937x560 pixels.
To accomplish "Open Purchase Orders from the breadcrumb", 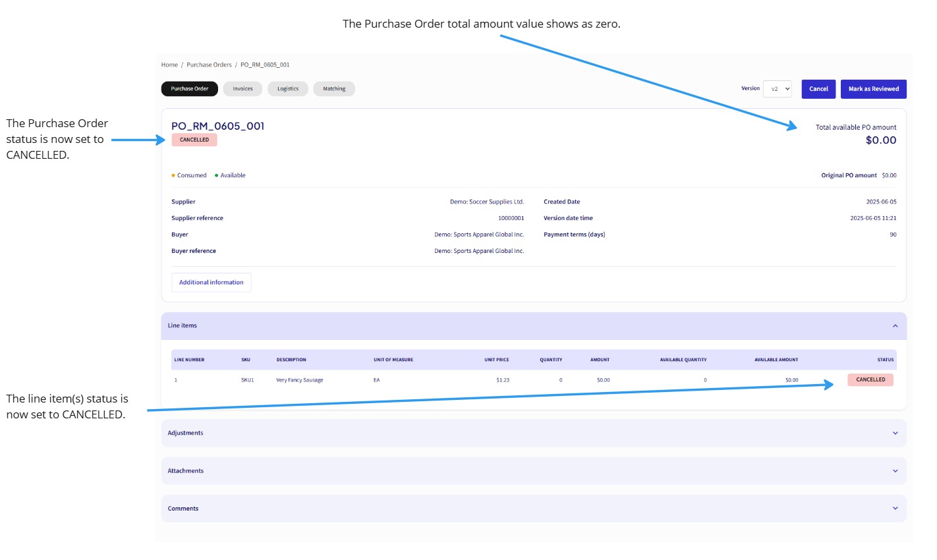I will (x=208, y=64).
